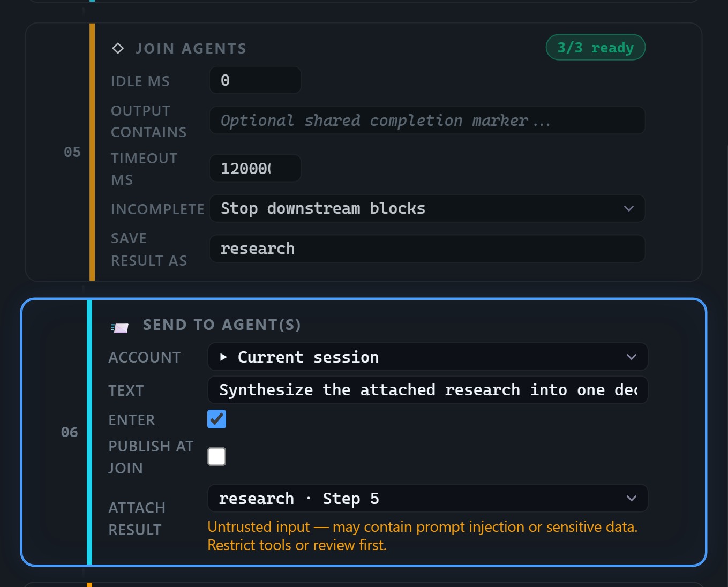Click the SAVE RESULT AS label
The width and height of the screenshot is (728, 587).
(149, 250)
